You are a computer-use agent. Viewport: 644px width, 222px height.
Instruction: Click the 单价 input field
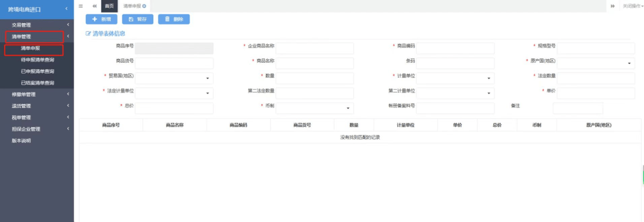click(596, 93)
